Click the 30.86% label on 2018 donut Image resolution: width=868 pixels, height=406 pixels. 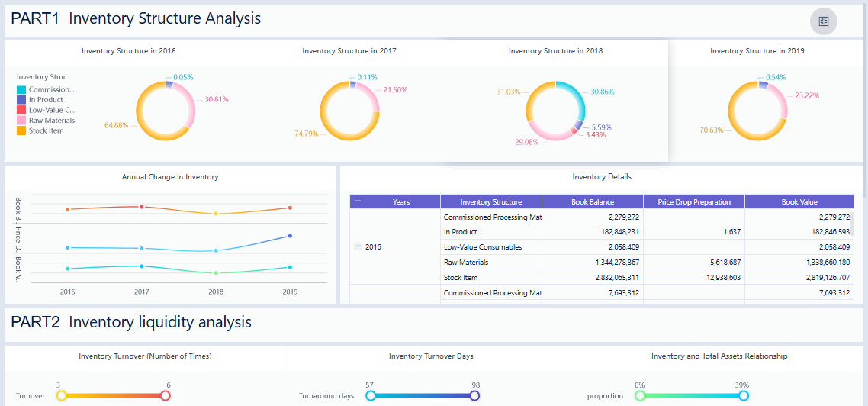[x=603, y=92]
